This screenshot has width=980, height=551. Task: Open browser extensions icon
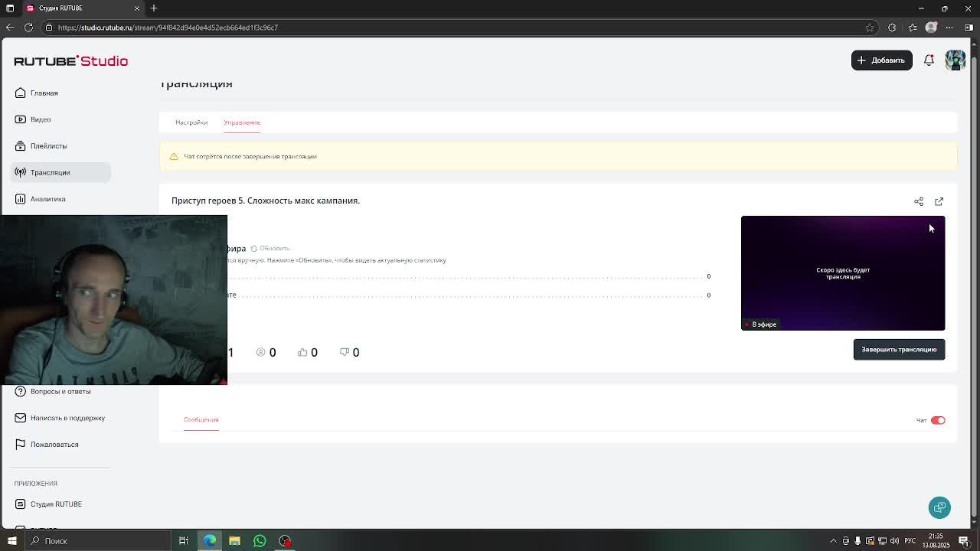892,28
